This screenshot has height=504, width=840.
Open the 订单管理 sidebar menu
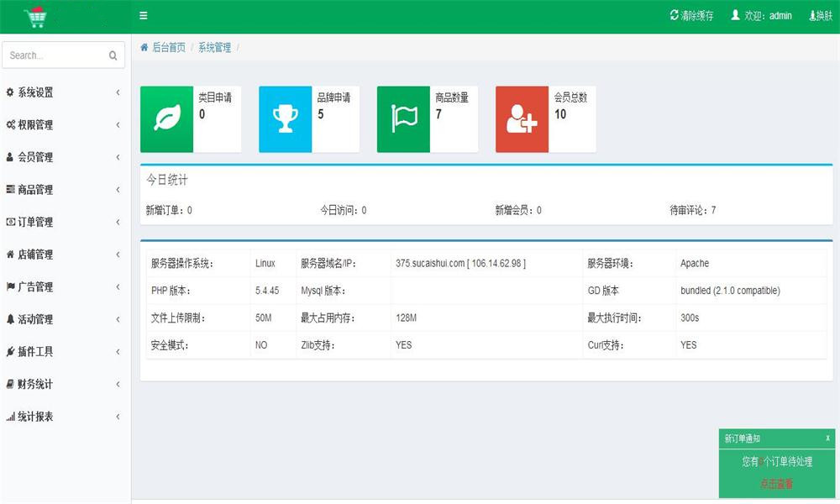click(65, 222)
